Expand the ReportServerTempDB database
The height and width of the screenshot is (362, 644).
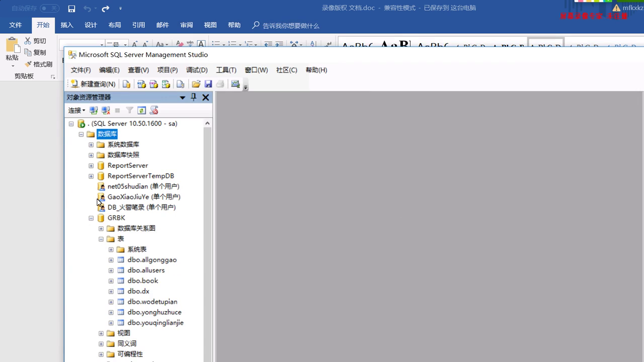91,176
